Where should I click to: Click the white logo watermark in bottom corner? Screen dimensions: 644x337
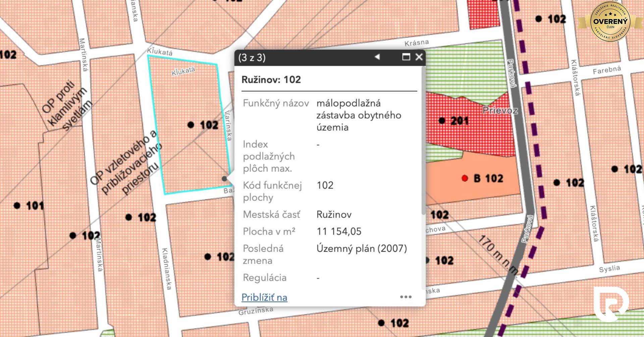point(610,304)
